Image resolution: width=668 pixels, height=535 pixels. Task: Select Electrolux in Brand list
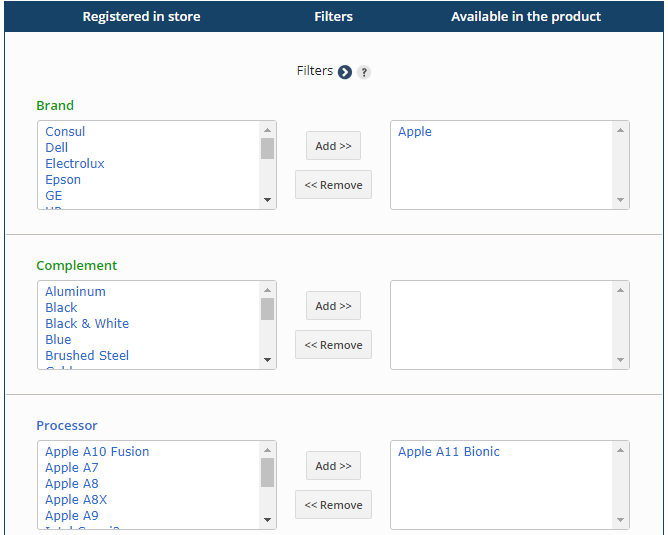75,164
